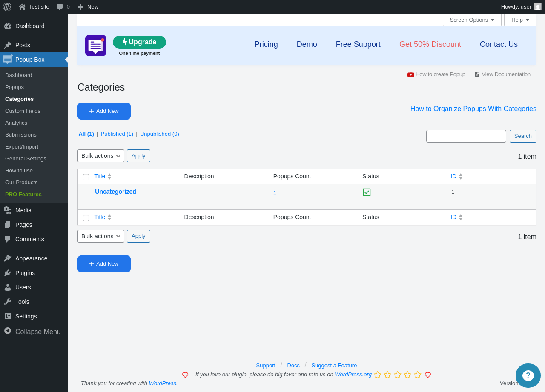
Task: Click the Collapse Menu arrow icon
Action: click(8, 331)
